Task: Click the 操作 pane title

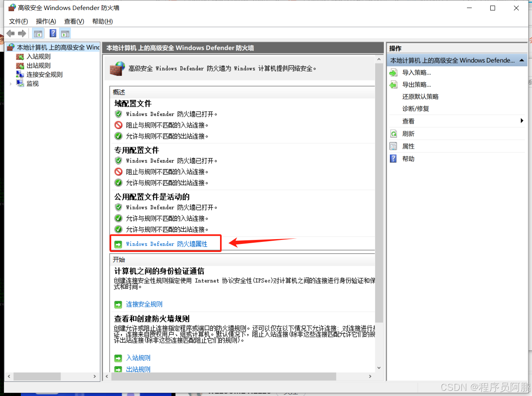Action: click(395, 48)
